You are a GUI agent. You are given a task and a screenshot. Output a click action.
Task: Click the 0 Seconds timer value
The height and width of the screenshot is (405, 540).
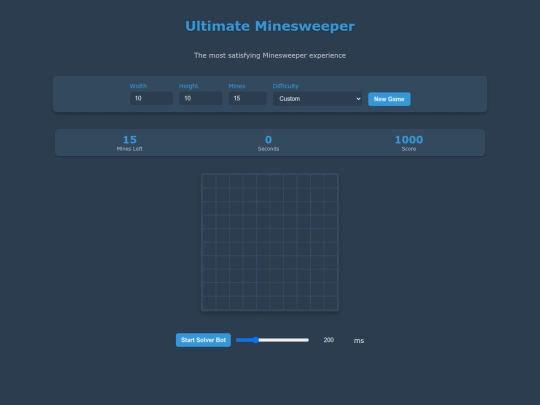tap(268, 139)
